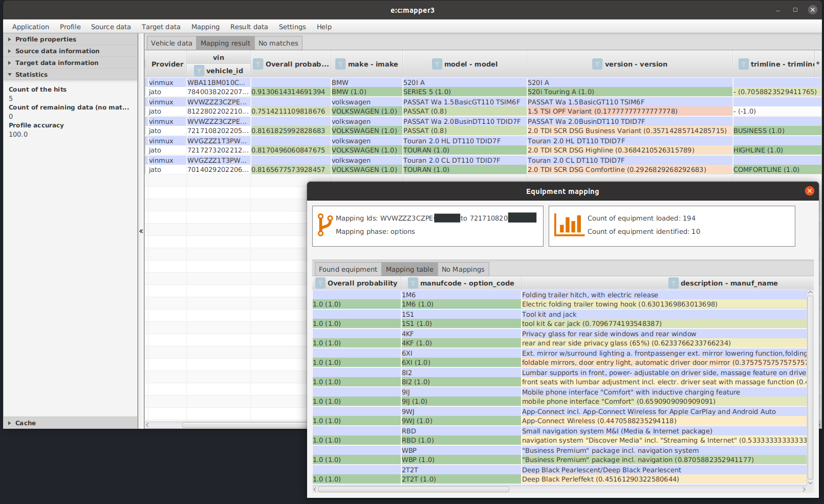Select probability cell 0.7514211109818676

[290, 112]
